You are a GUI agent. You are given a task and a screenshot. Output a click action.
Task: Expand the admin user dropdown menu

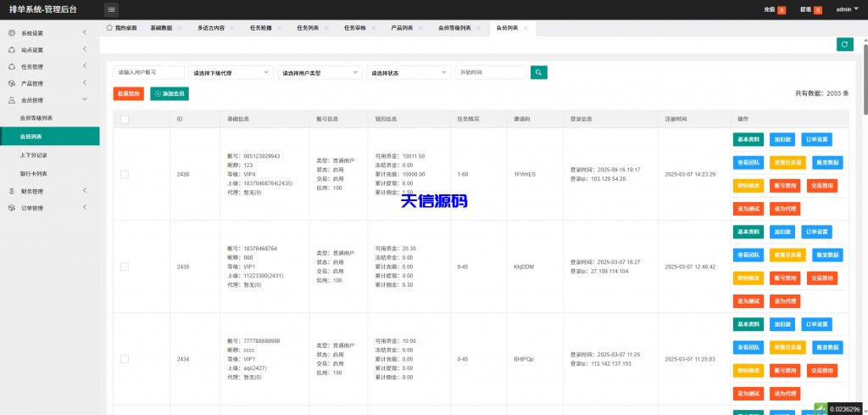point(846,9)
